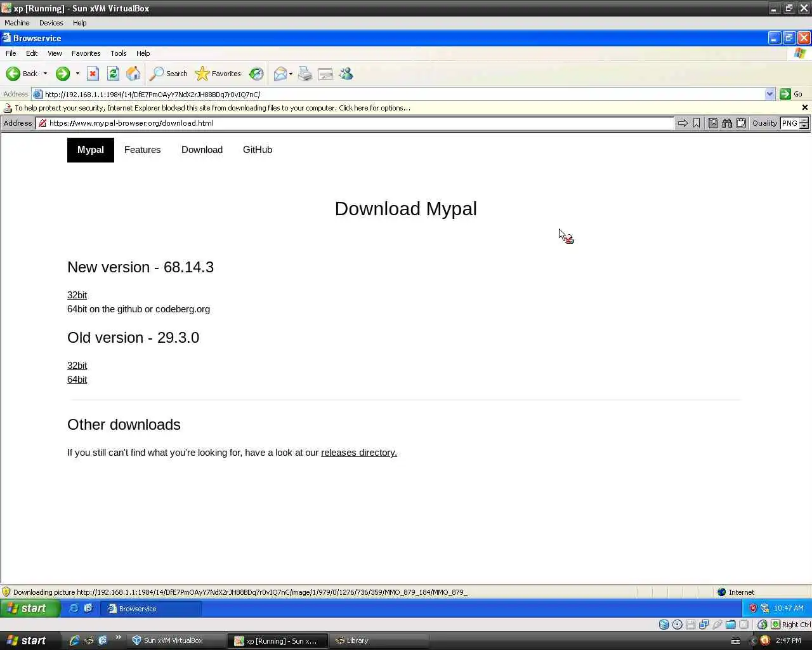Open the Browservice bookmarks list icon
This screenshot has width=812, height=650.
[713, 123]
